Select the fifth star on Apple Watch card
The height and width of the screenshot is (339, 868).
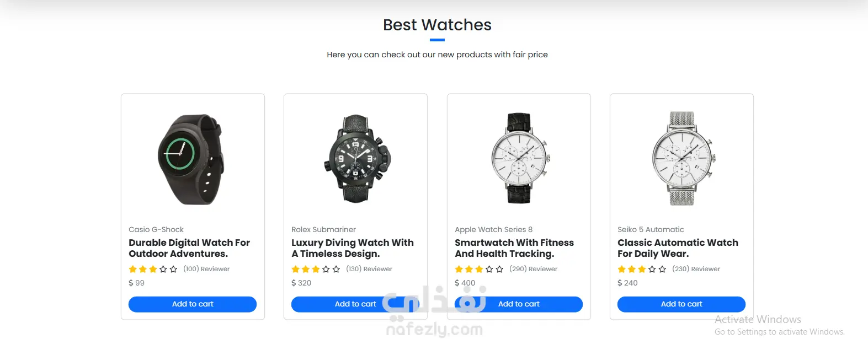tap(499, 269)
